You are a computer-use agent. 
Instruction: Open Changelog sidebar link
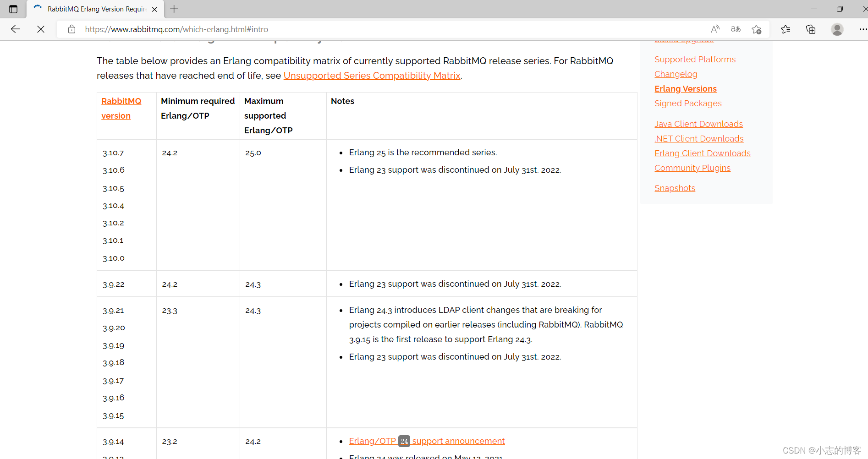676,74
